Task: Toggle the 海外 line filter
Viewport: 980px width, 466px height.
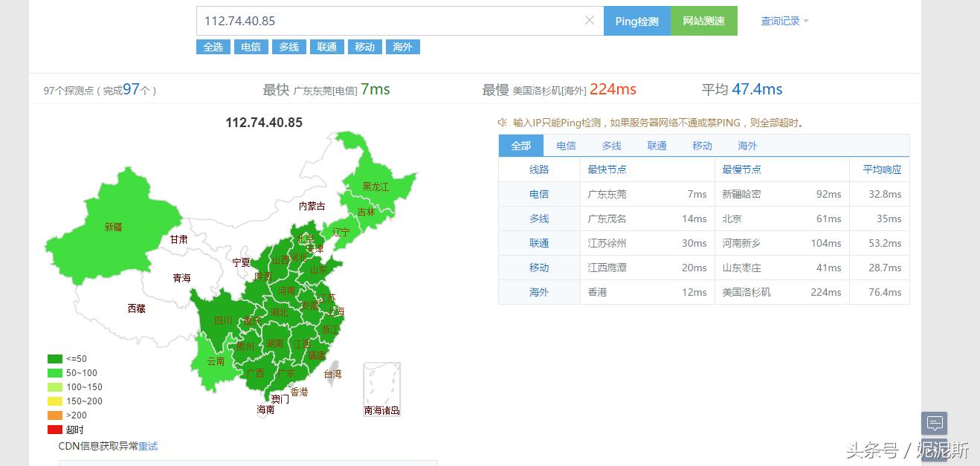Action: 402,46
